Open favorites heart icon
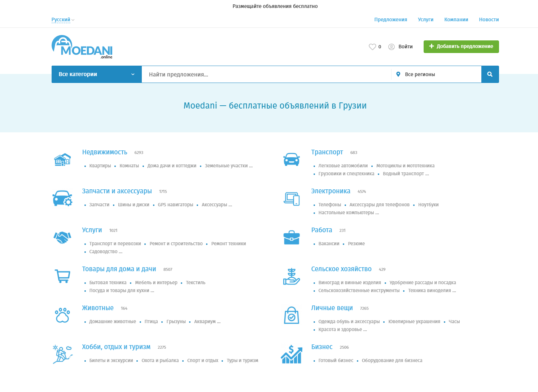The height and width of the screenshot is (392, 538). tap(372, 47)
